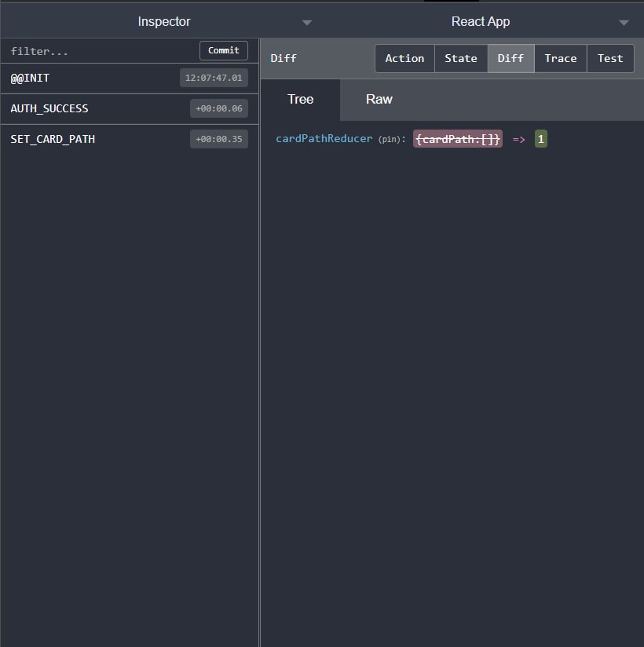Switch to the Test tab
The image size is (644, 647).
610,58
